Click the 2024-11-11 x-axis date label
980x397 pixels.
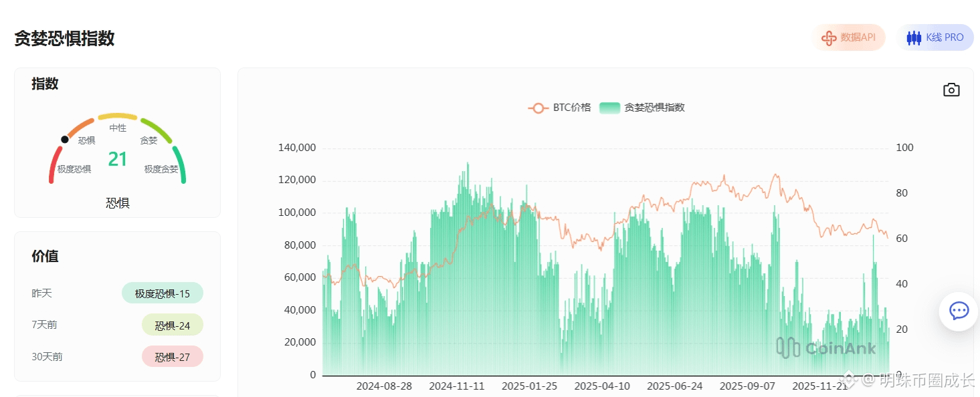pyautogui.click(x=457, y=386)
